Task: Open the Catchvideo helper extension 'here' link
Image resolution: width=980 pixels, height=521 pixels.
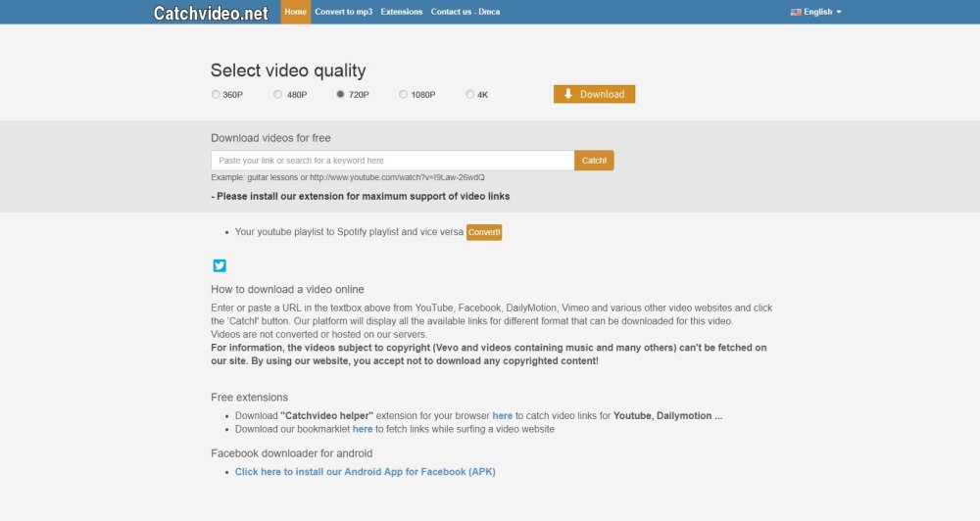Action: 502,415
